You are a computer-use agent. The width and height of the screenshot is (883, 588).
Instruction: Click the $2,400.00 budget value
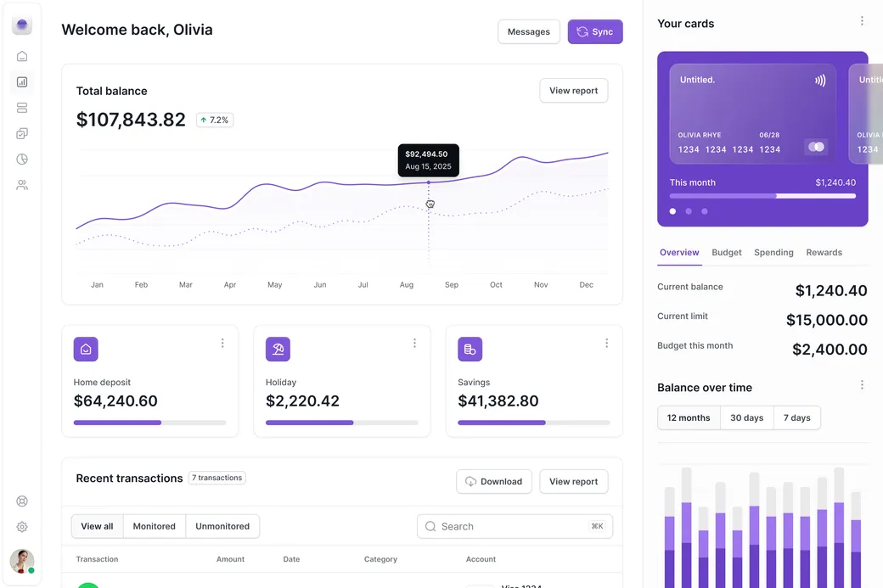click(830, 350)
